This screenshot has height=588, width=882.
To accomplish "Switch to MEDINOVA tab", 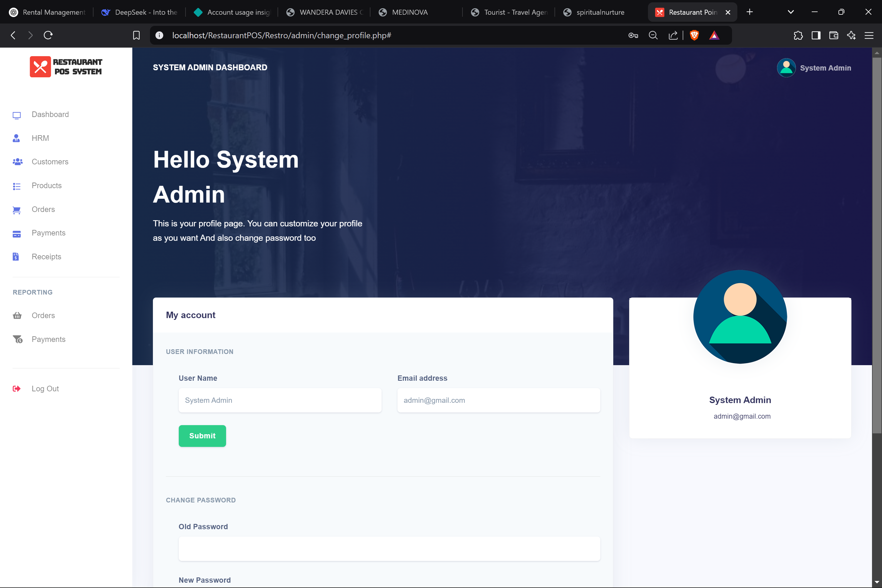I will tap(416, 12).
